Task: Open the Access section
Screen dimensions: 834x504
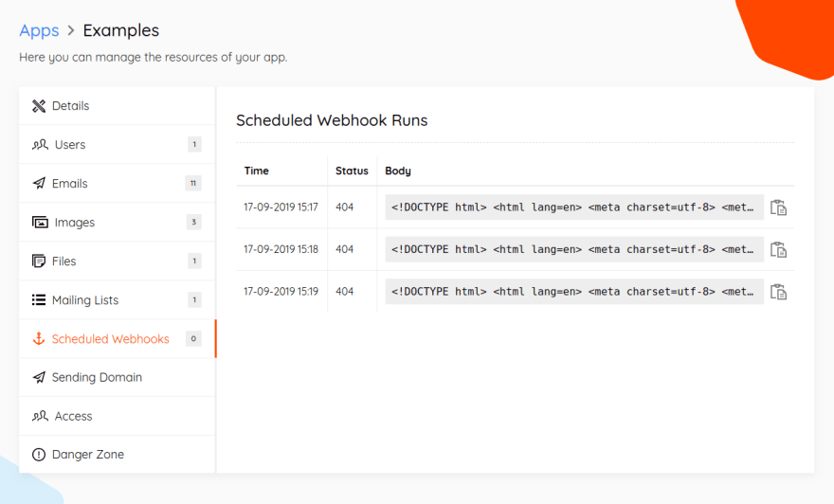Action: coord(117,416)
